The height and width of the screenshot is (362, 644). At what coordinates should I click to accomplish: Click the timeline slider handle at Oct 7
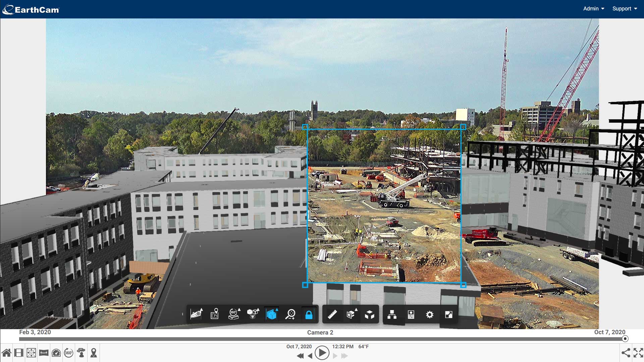point(625,339)
